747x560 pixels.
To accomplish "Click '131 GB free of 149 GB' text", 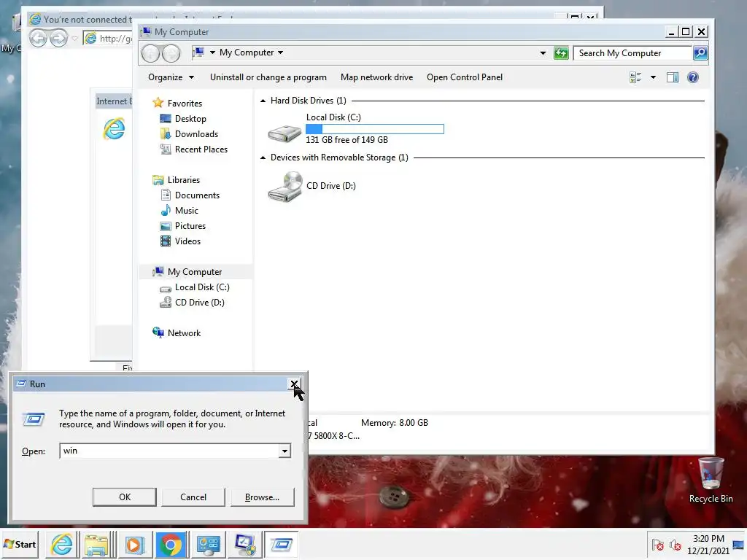I will tap(347, 140).
